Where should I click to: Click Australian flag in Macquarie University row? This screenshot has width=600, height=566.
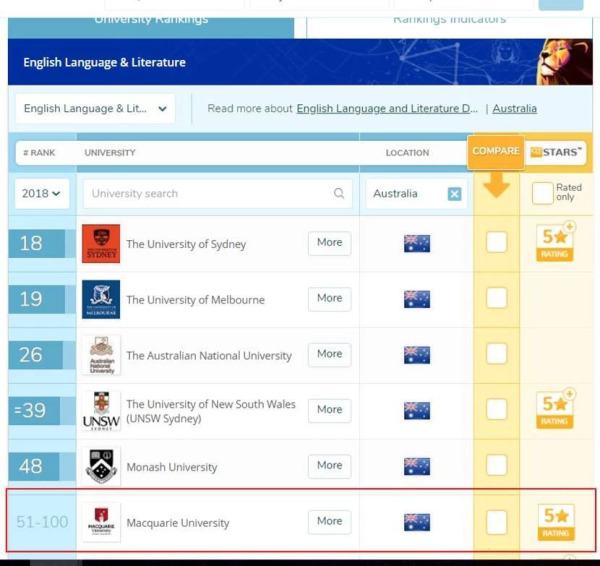(x=417, y=522)
